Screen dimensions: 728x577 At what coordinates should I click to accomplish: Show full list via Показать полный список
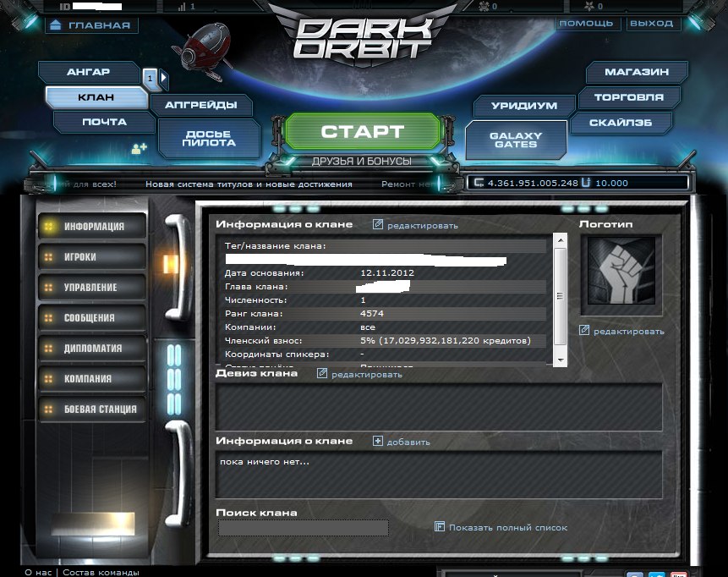click(508, 528)
